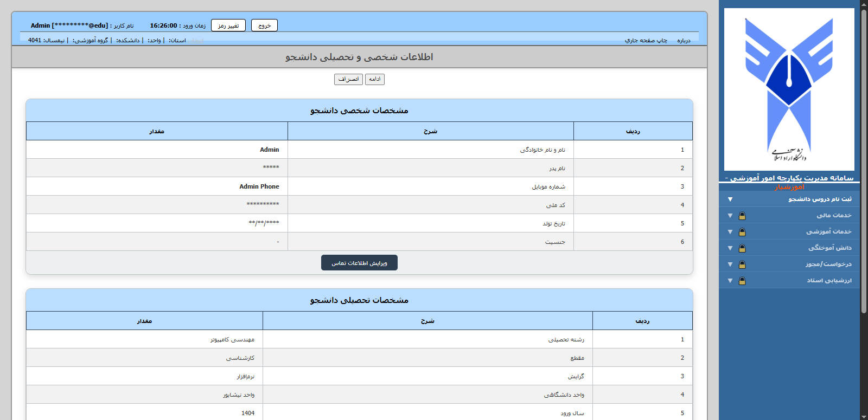The image size is (868, 420).
Task: Expand the خدمات آموزشی dropdown arrow
Action: [730, 232]
